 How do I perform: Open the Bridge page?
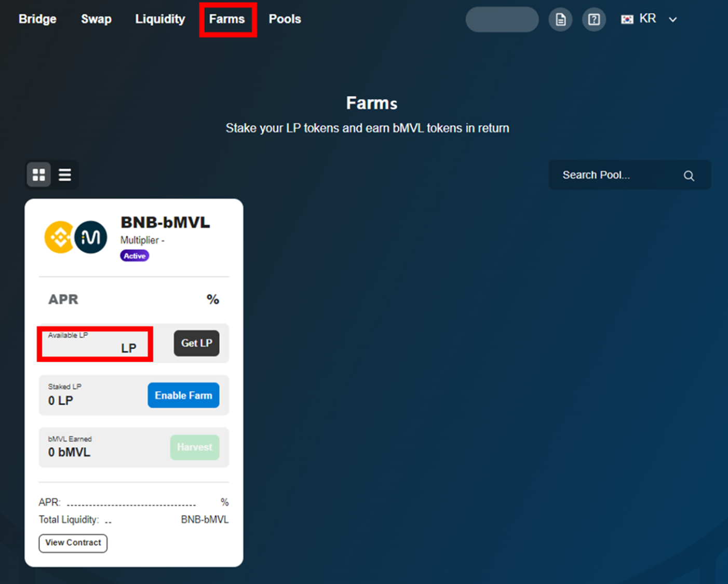click(x=37, y=19)
